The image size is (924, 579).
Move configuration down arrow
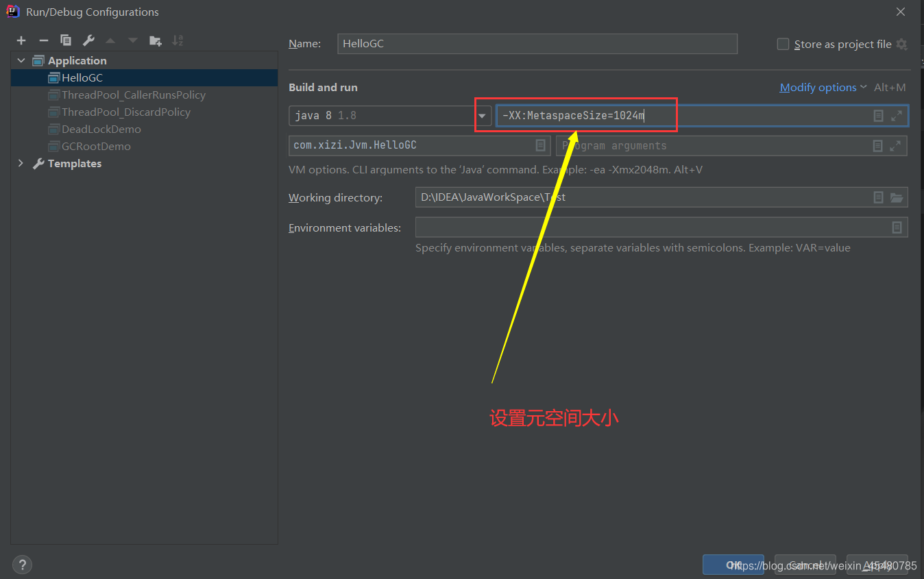133,40
